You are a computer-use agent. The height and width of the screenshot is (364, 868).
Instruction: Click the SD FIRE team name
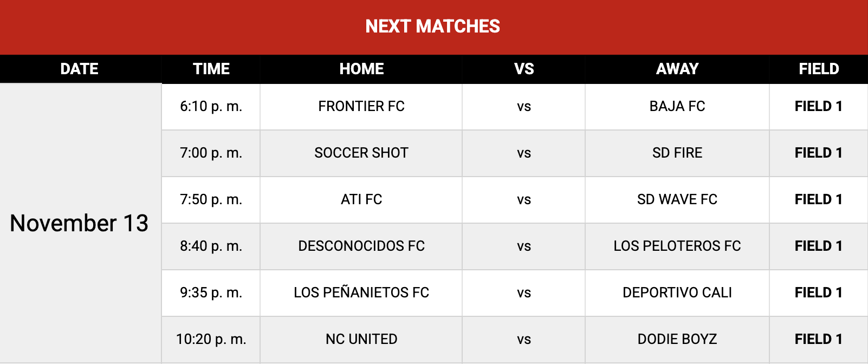pyautogui.click(x=677, y=153)
